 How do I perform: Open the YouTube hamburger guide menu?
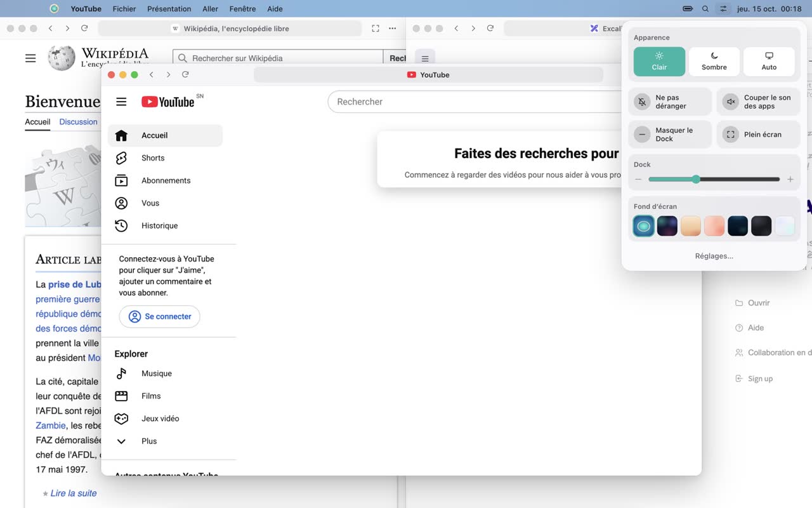tap(121, 102)
